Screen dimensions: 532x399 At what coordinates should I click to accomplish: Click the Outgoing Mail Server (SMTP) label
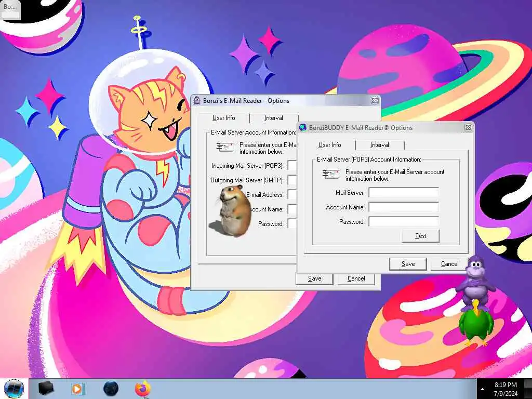click(247, 180)
